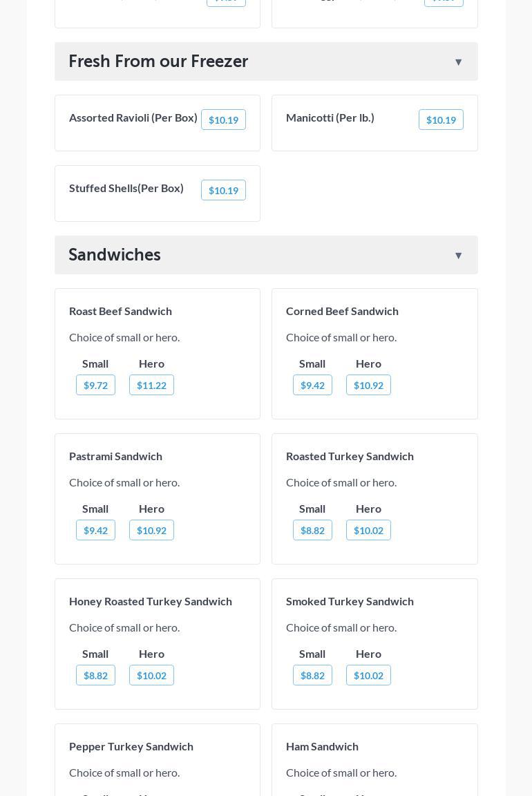Collapse the Sandwiches section arrow

coord(458,256)
